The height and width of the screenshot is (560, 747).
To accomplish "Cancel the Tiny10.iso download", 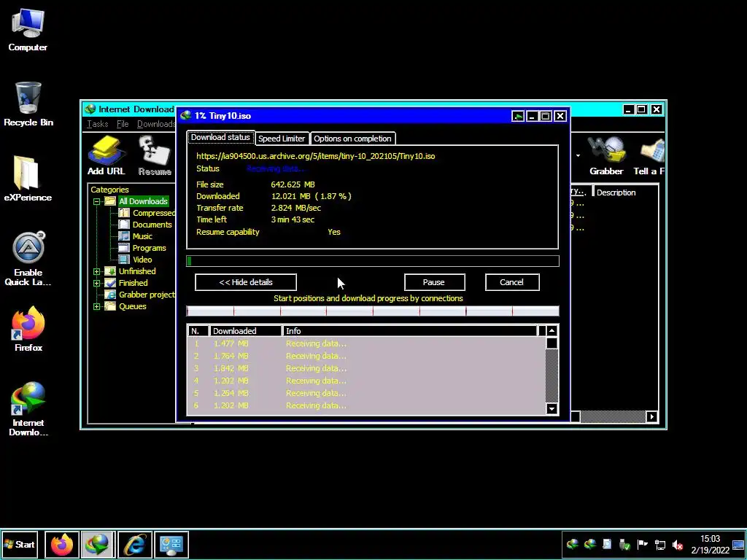I will point(511,282).
